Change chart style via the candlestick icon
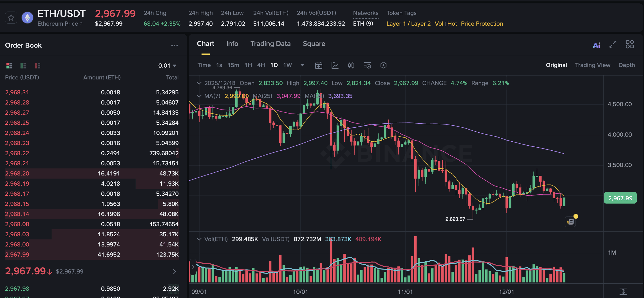 (351, 65)
